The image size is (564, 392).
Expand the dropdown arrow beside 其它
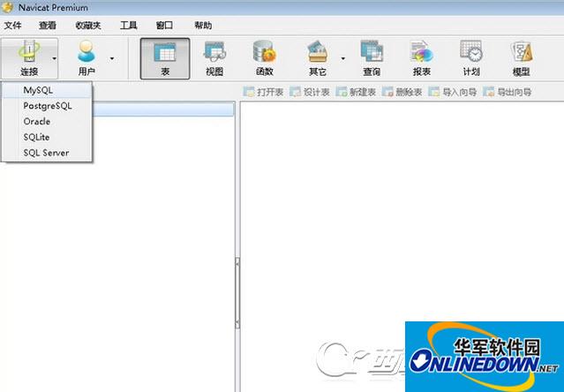pos(342,58)
